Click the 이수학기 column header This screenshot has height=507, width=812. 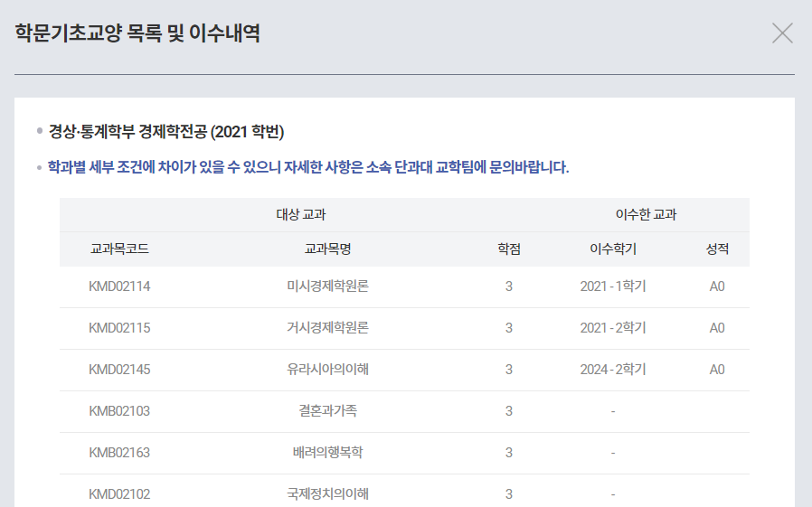[612, 249]
